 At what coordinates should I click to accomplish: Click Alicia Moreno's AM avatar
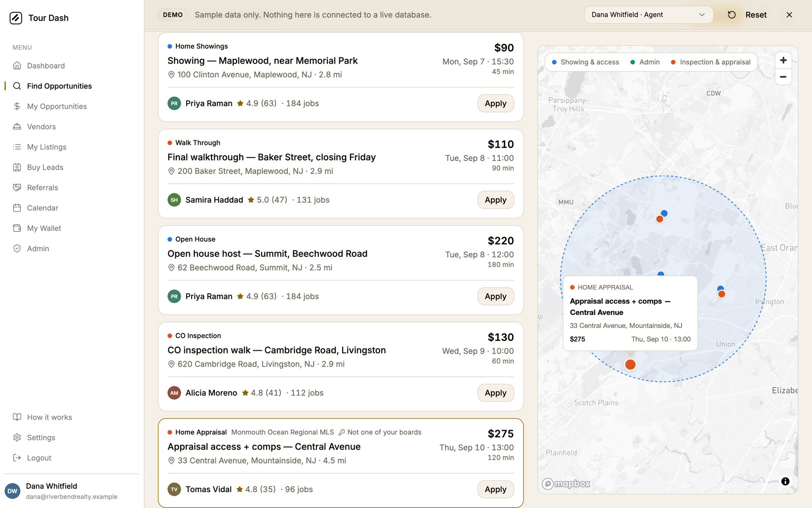point(174,393)
